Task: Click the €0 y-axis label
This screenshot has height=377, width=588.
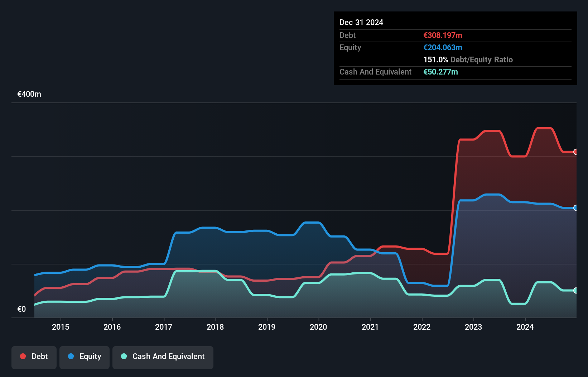Action: 21,309
